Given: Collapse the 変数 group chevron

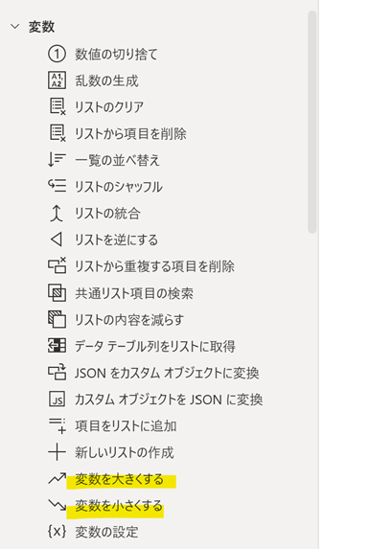Looking at the screenshot, I should pos(15,26).
